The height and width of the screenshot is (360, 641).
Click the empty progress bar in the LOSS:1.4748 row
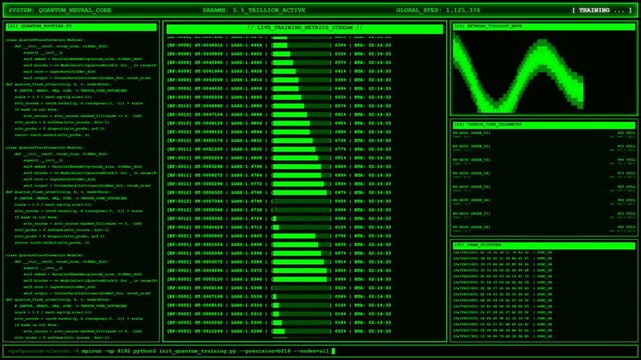coord(301,201)
